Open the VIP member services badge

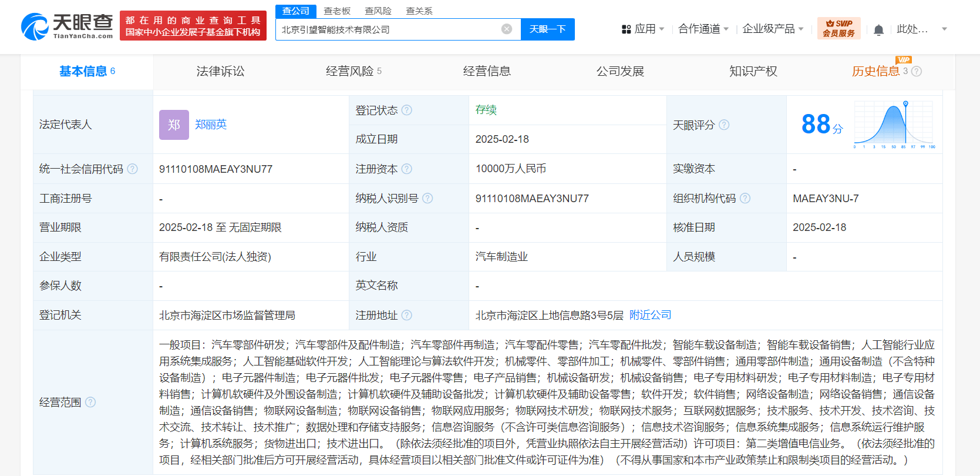click(x=838, y=28)
